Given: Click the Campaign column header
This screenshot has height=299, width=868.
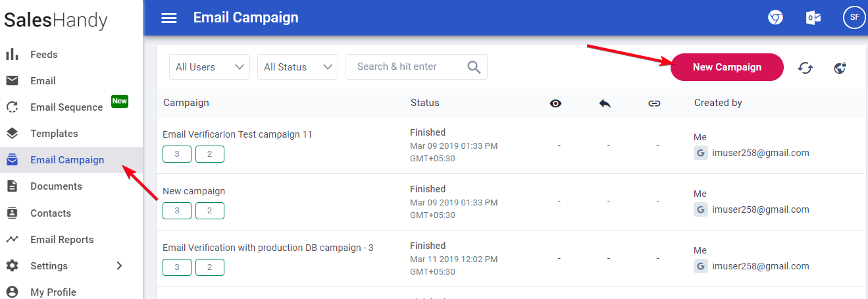Looking at the screenshot, I should pos(186,103).
